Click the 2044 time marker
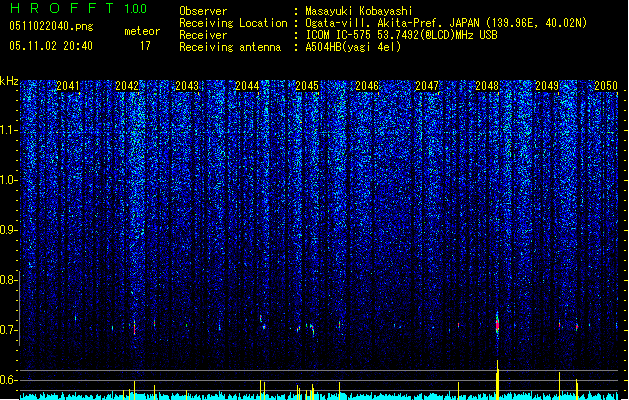The height and width of the screenshot is (400, 629). [247, 86]
